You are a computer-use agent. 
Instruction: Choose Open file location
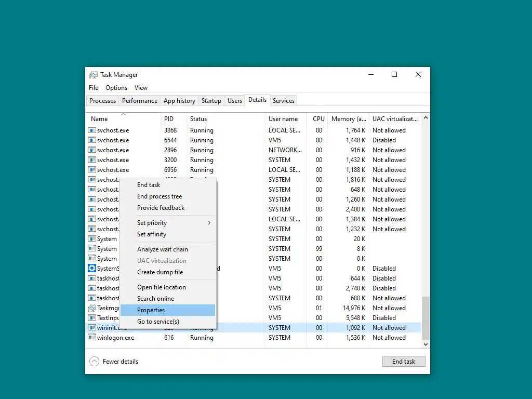pyautogui.click(x=168, y=287)
